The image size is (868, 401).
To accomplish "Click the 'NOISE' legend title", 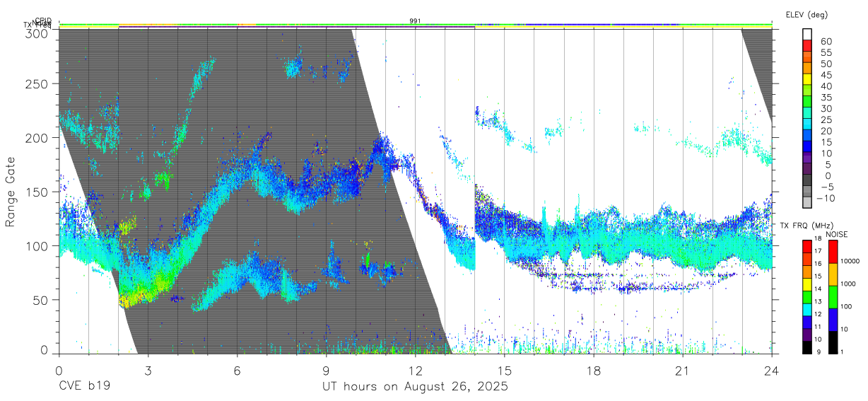I will (x=837, y=235).
